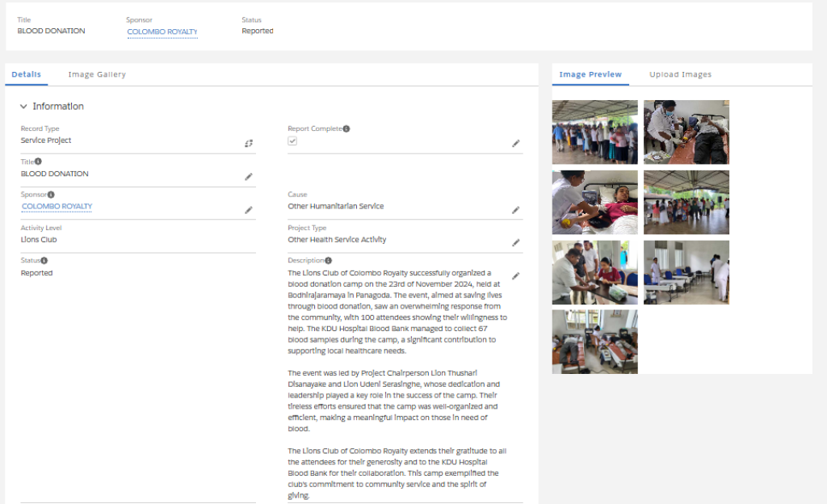Screen dimensions: 827x504
Task: Click the Lions Club activity level value
Action: click(39, 239)
